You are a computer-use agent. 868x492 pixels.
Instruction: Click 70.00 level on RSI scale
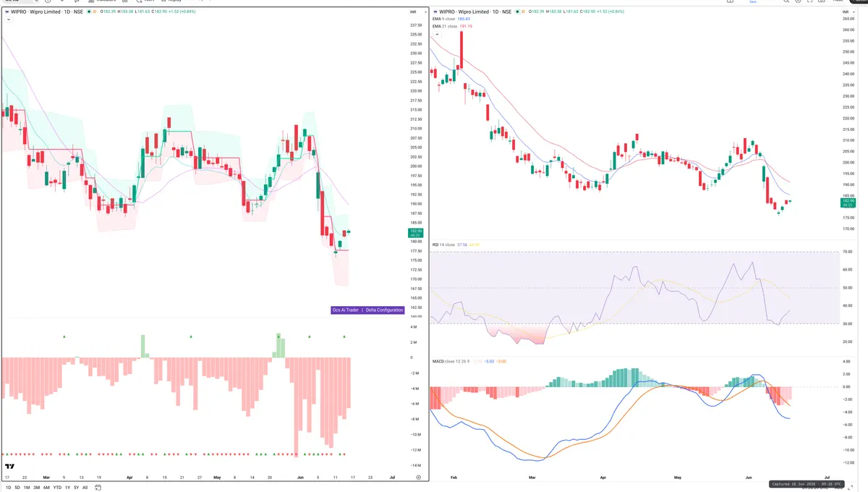tap(846, 252)
